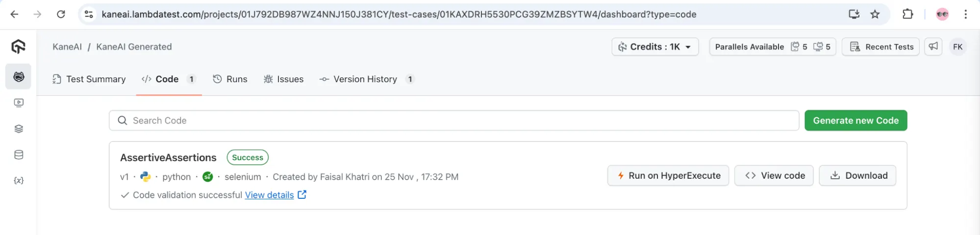Screen dimensions: 980x235
Task: Click the stacked layers icon in sidebar
Action: pyautogui.click(x=19, y=129)
